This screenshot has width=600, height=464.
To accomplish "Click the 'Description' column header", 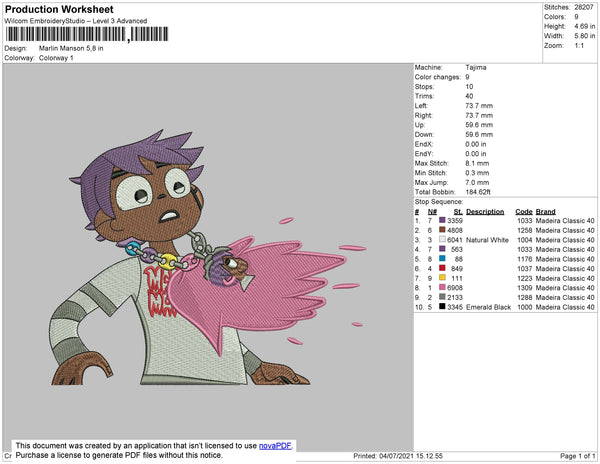I will pyautogui.click(x=485, y=212).
